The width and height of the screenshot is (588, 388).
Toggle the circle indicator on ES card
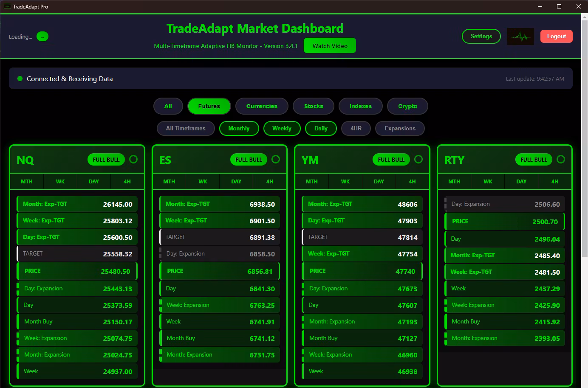tap(276, 159)
